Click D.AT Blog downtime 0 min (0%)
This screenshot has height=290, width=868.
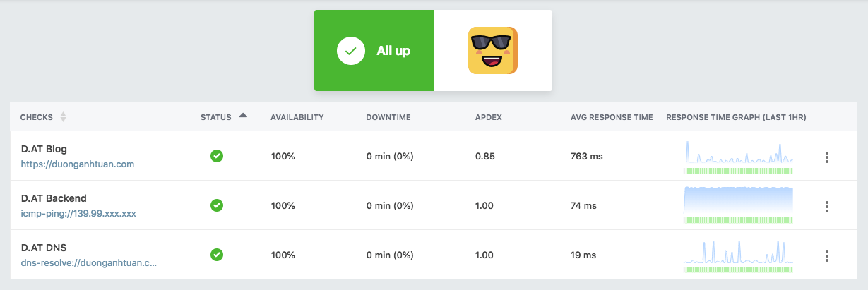(x=390, y=157)
